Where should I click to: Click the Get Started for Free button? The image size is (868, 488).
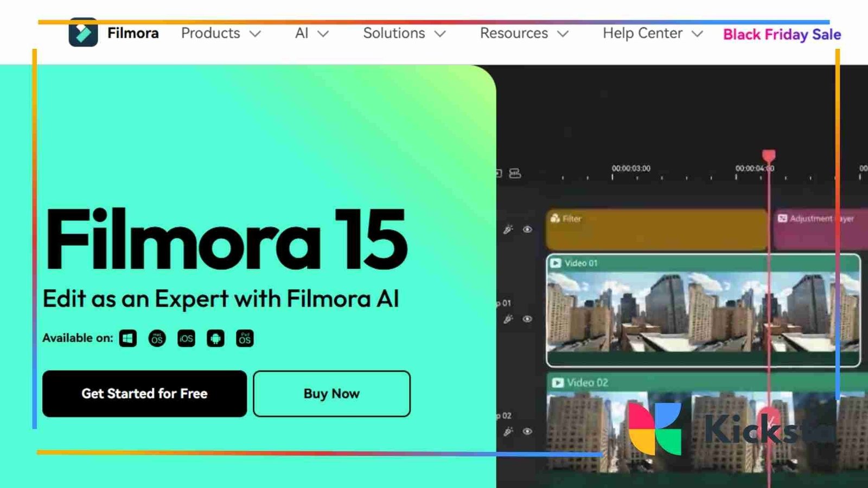pos(144,394)
